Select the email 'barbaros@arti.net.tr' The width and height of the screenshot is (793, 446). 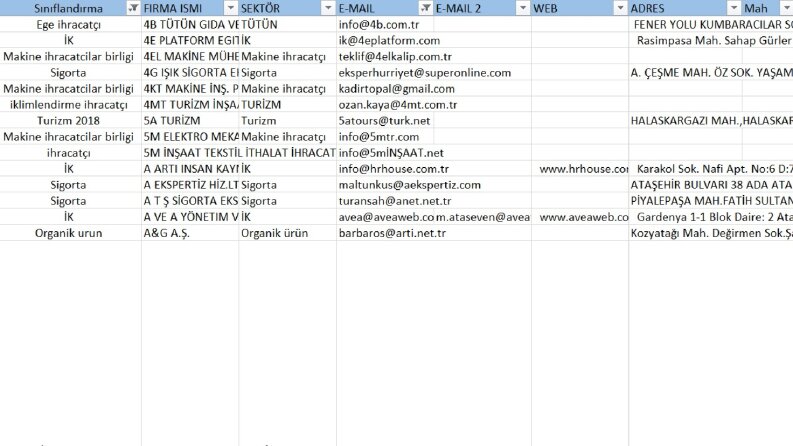(x=392, y=233)
